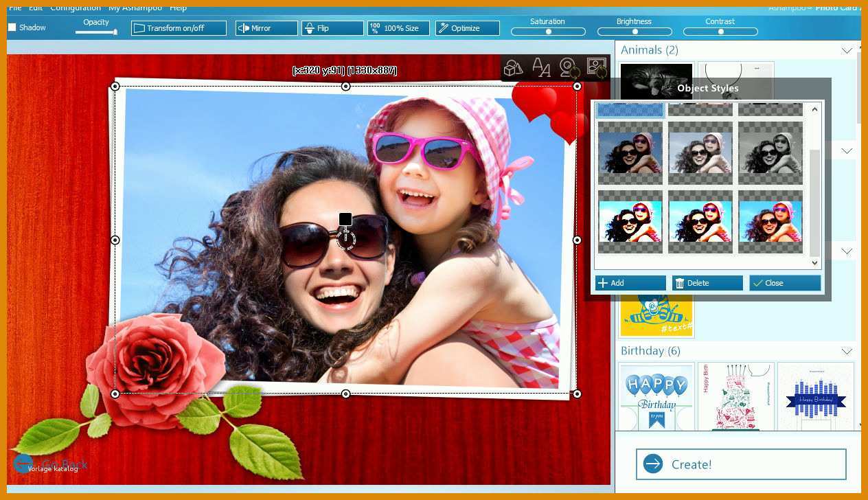
Task: Click the black rotation handle on the photo
Action: (345, 219)
